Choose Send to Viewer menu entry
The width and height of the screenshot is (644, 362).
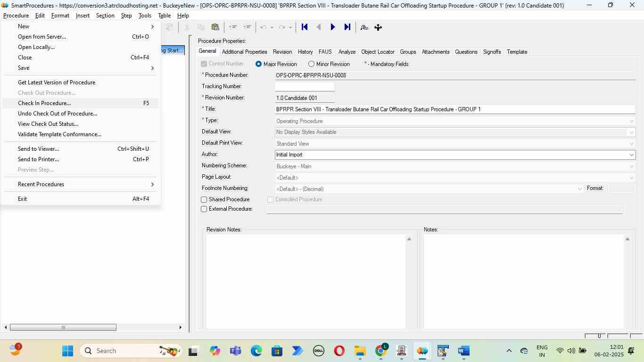click(81, 149)
